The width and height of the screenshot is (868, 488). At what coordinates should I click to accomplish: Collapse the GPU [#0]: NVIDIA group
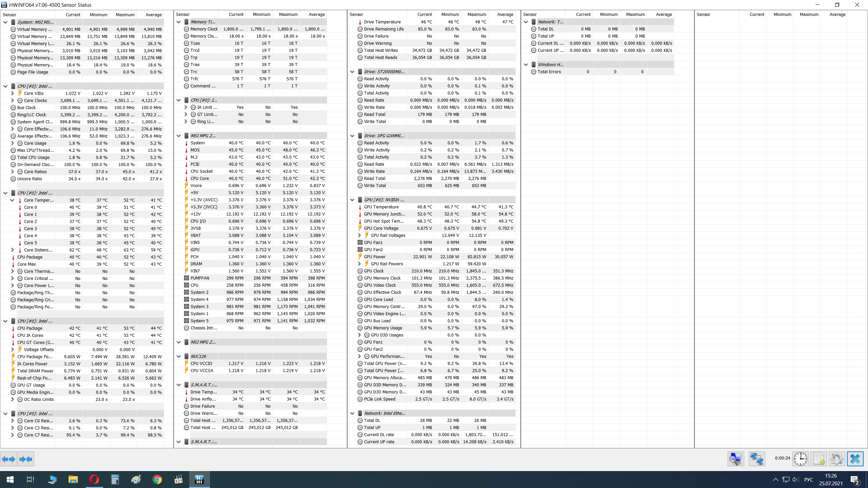352,200
